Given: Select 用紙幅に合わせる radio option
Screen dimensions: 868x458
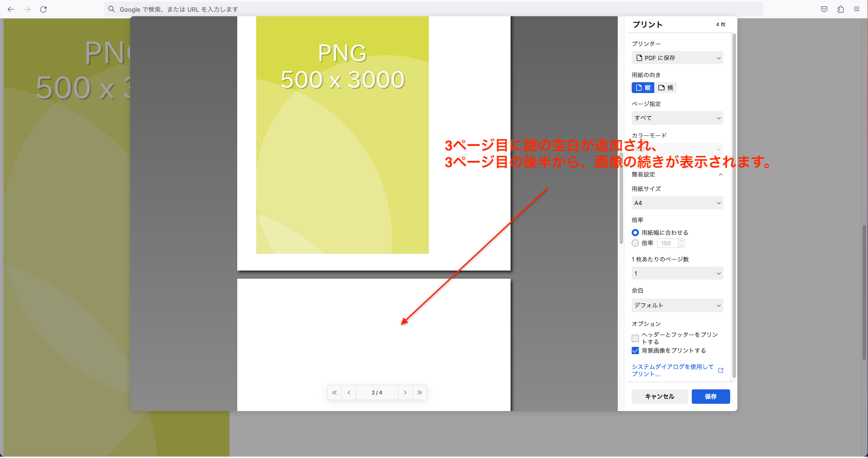Looking at the screenshot, I should click(x=635, y=233).
